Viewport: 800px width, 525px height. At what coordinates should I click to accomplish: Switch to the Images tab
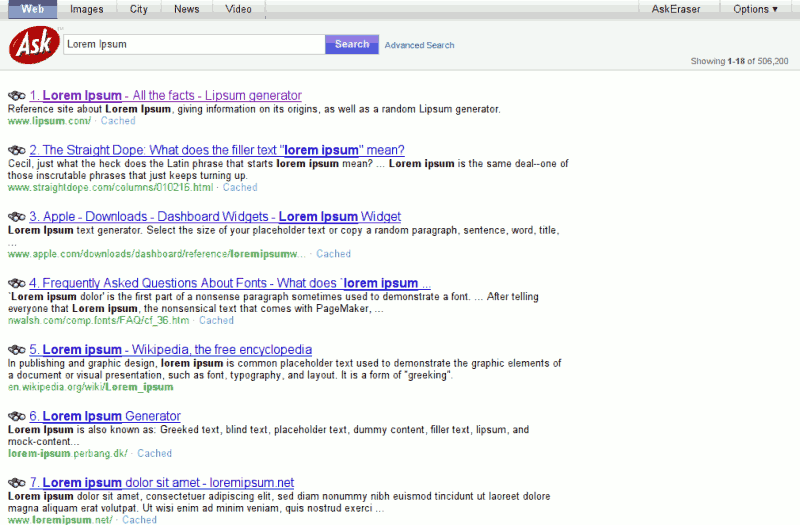click(87, 9)
